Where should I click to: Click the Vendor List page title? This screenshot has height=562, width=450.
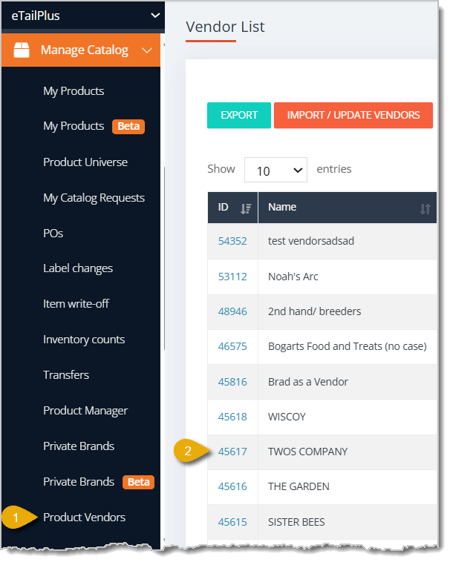coord(225,27)
